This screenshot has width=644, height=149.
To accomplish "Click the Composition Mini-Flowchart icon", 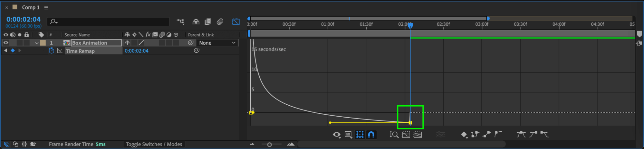I will click(x=180, y=22).
